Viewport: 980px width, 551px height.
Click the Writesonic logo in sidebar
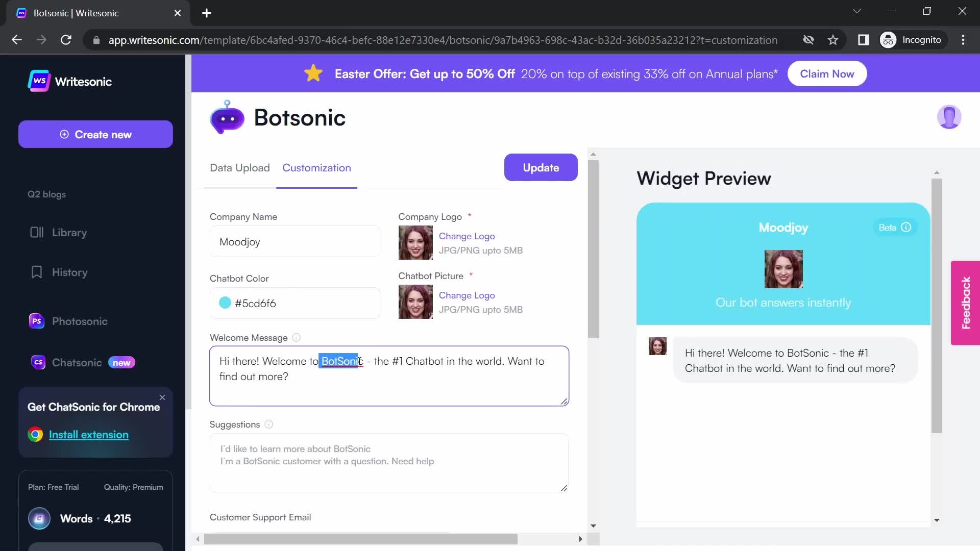coord(70,81)
